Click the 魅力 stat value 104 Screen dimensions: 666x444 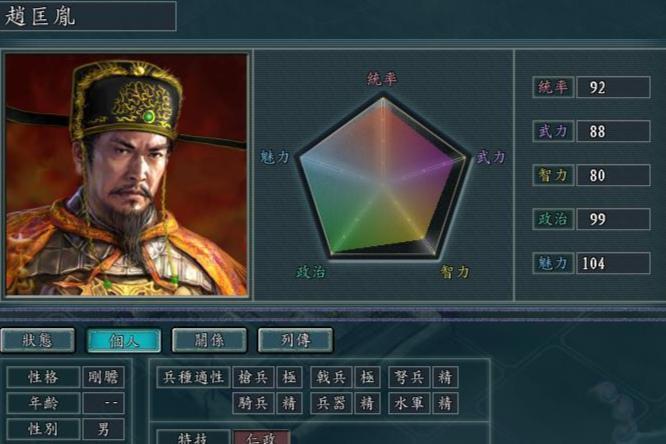(x=613, y=263)
